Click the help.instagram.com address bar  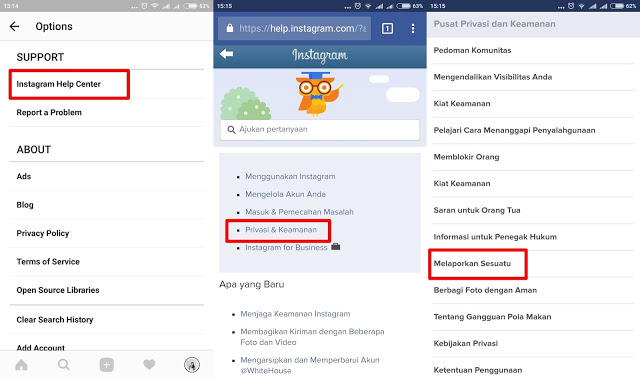coord(294,28)
